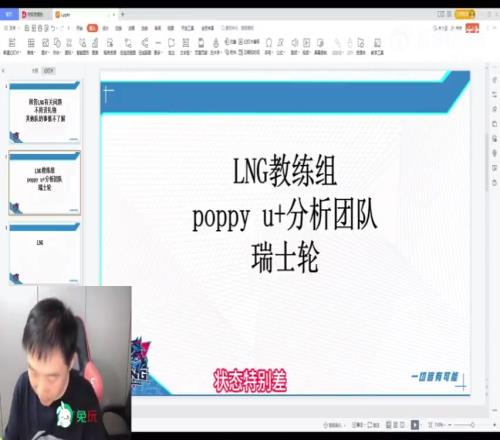
Task: Open the ribbon command search box
Action: coord(237,28)
